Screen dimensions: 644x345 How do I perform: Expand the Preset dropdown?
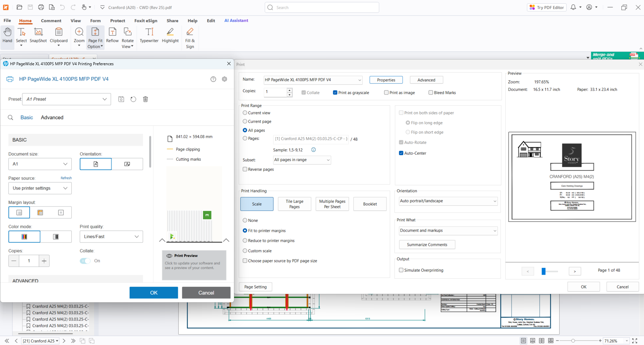coord(67,99)
